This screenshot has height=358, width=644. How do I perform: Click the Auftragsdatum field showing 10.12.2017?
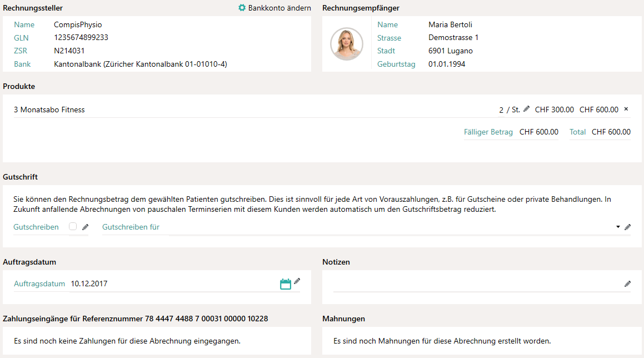coord(172,284)
